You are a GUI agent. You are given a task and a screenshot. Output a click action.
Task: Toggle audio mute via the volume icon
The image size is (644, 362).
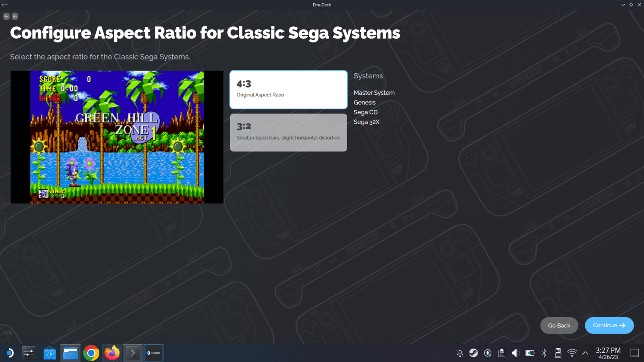[516, 352]
